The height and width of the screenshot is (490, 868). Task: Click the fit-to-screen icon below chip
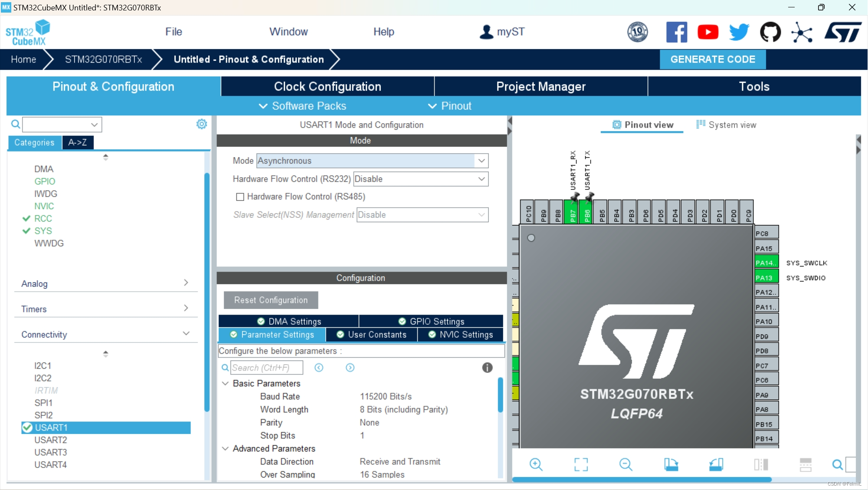(x=581, y=464)
